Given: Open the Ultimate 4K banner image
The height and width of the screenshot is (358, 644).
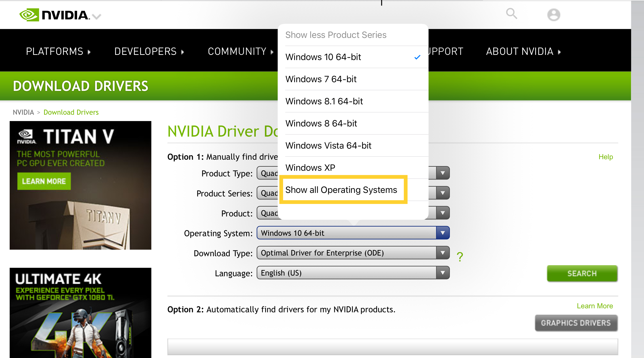Looking at the screenshot, I should 80,313.
